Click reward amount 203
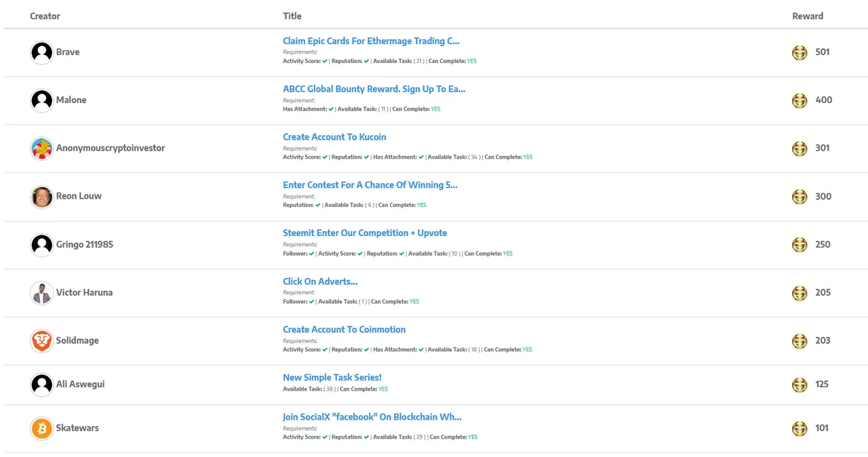 (823, 341)
